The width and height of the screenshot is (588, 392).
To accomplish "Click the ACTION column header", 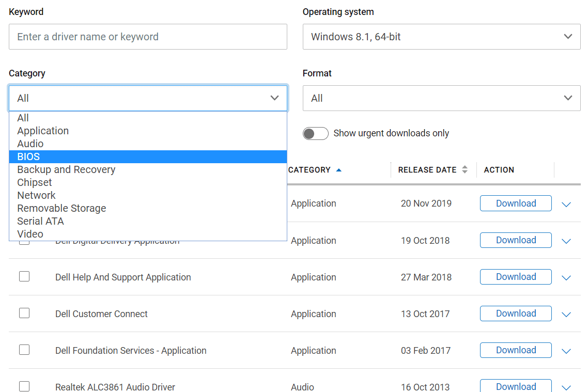I will click(x=499, y=170).
